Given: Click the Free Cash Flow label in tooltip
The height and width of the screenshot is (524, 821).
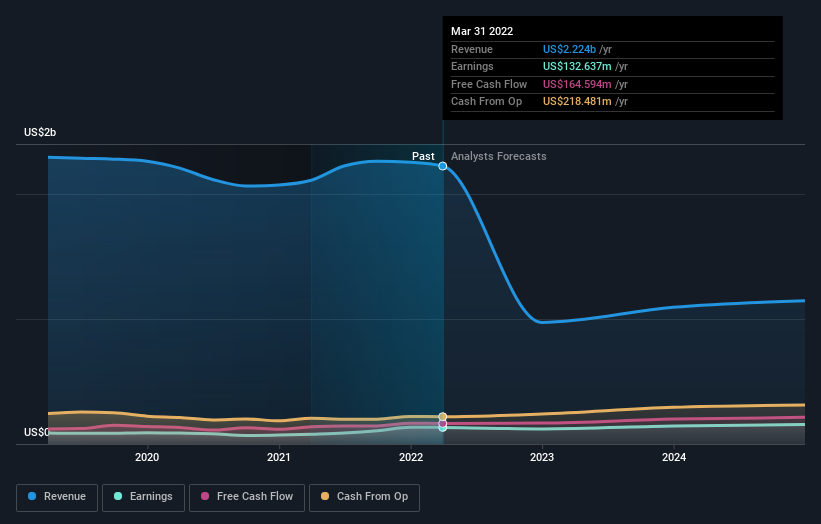Looking at the screenshot, I should (489, 84).
